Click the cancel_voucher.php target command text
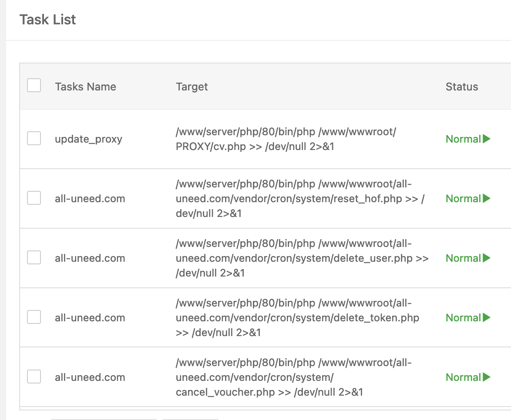Screen dimensions: 511x420 click(x=294, y=377)
